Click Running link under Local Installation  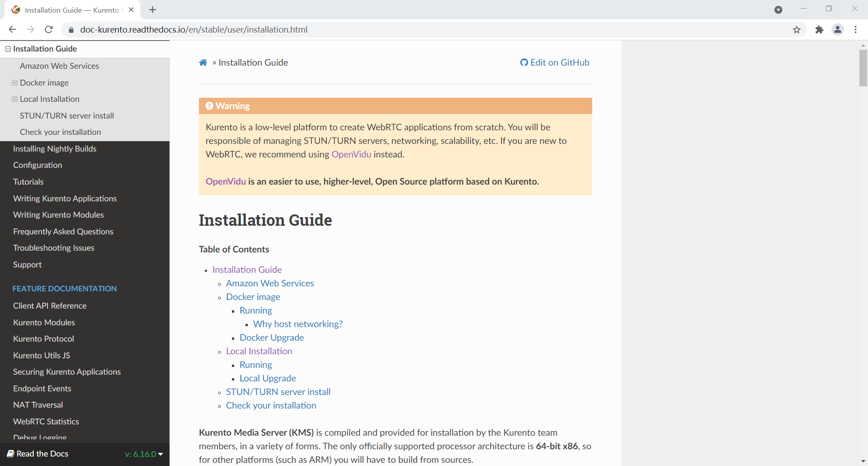coord(256,365)
